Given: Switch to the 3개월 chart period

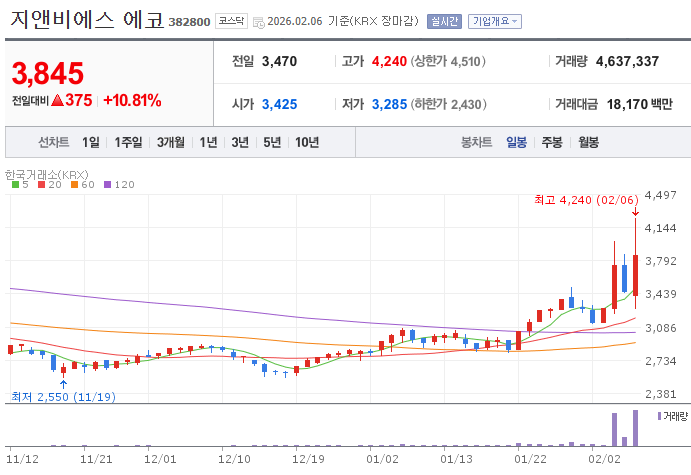Looking at the screenshot, I should pos(171,142).
